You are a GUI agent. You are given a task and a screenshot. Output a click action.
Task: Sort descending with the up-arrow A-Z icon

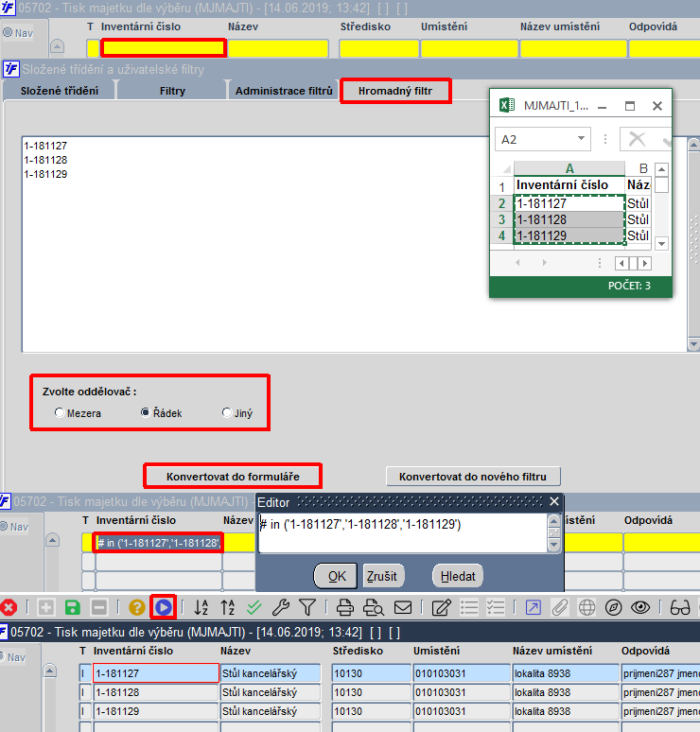[228, 607]
